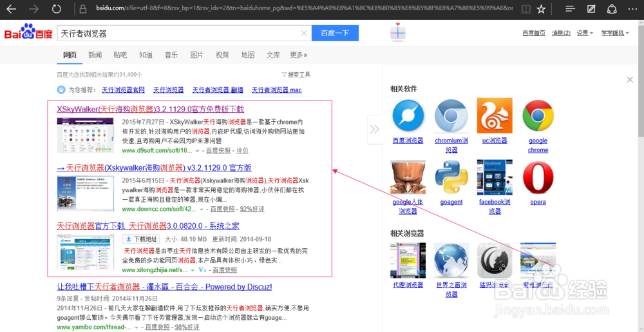Click the paw icon beside 为您推荐
This screenshot has width=644, height=332.
pos(61,90)
